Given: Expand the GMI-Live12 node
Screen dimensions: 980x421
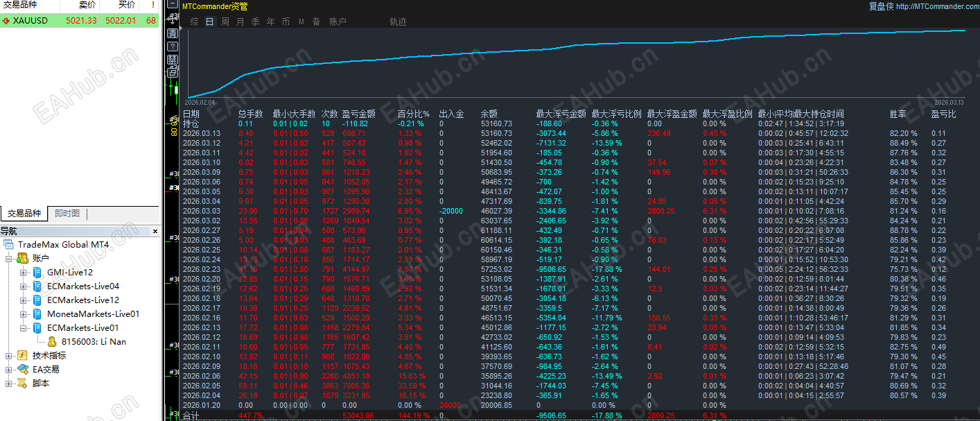Looking at the screenshot, I should coord(23,273).
